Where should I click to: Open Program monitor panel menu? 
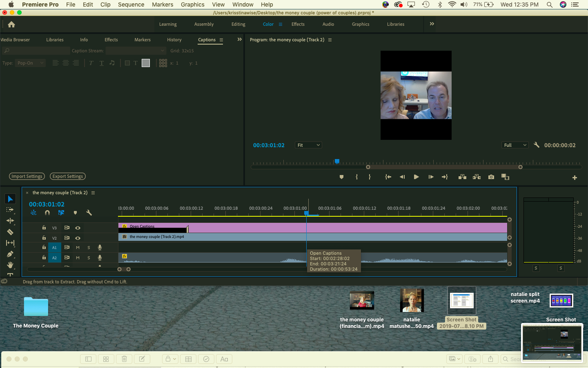pos(330,40)
